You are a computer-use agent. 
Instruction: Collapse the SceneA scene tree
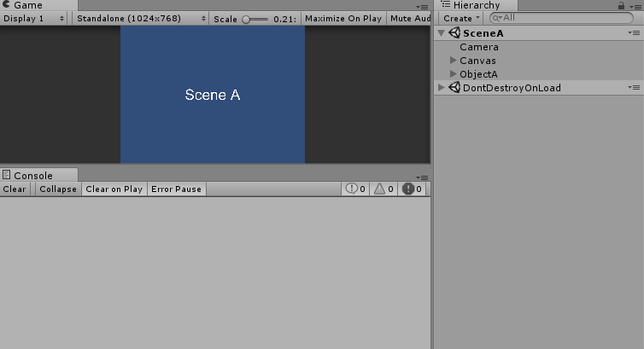click(441, 33)
